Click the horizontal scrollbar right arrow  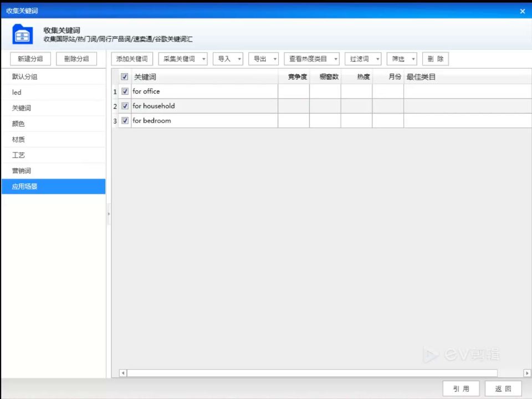527,373
